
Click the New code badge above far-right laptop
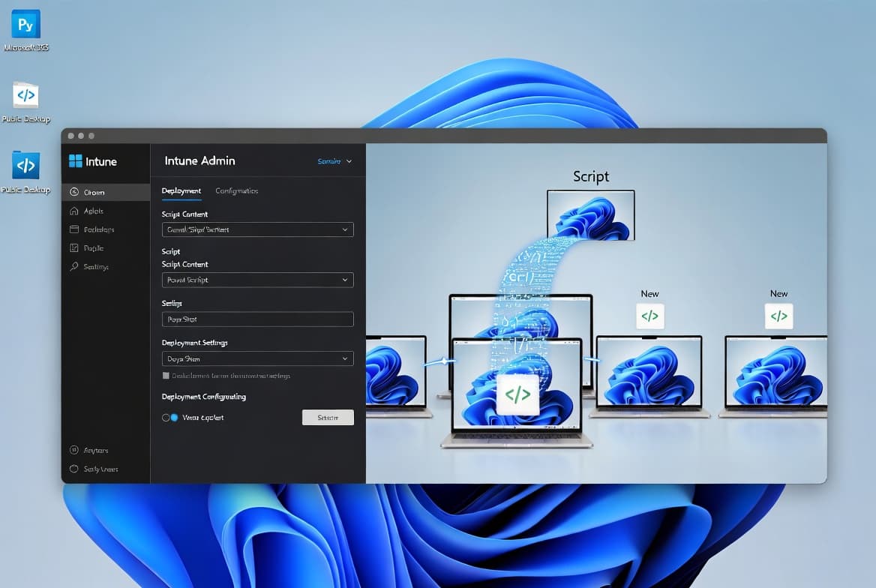pos(778,316)
